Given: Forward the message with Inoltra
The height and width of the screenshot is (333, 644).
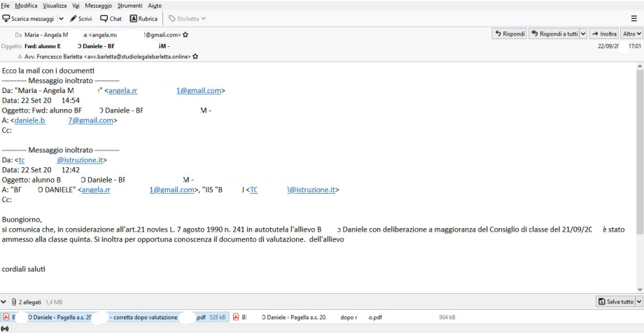Looking at the screenshot, I should pos(603,34).
